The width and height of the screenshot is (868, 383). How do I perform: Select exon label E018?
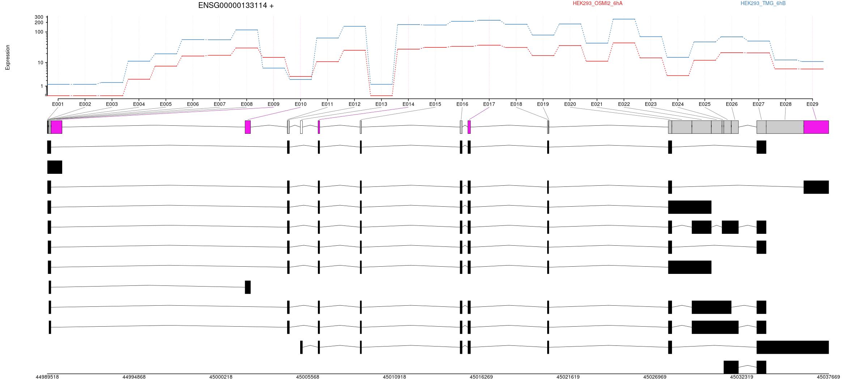(516, 104)
